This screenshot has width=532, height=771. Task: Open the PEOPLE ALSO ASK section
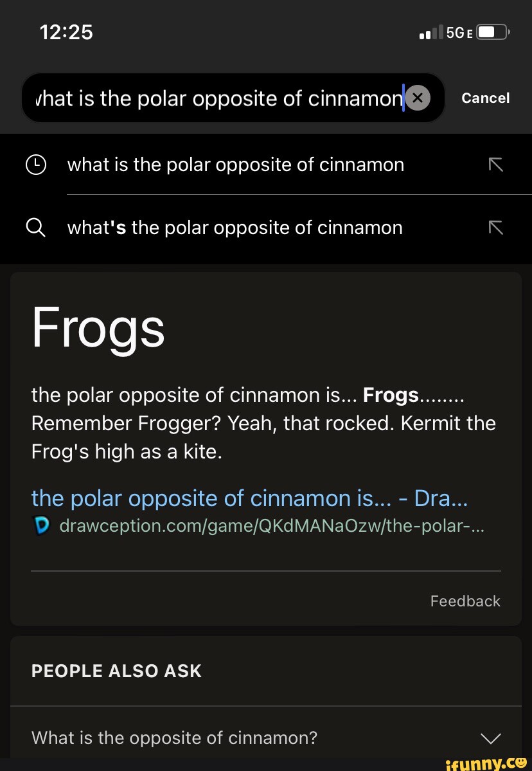click(116, 671)
